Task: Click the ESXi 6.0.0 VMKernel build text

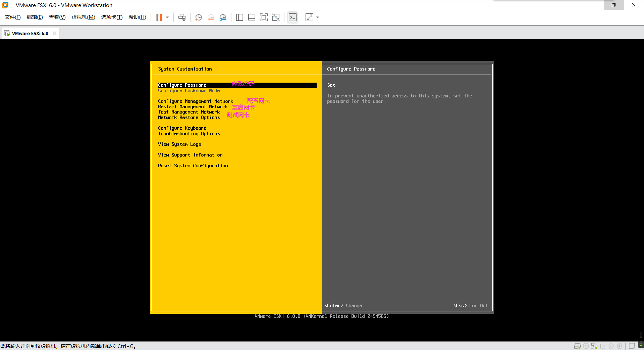Action: tap(322, 316)
